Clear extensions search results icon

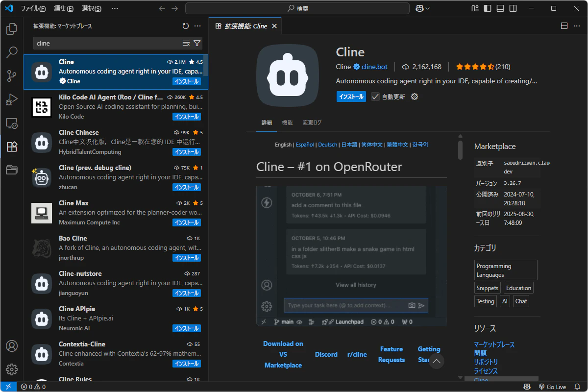(x=186, y=43)
